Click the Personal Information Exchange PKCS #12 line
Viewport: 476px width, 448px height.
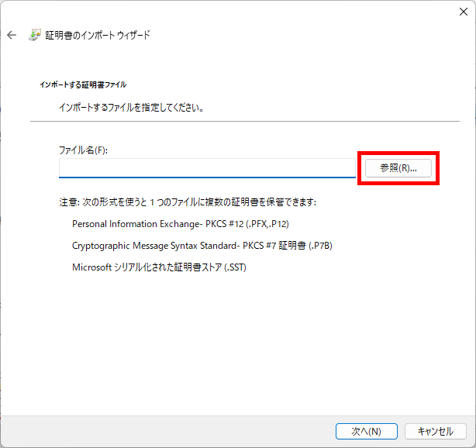point(181,224)
